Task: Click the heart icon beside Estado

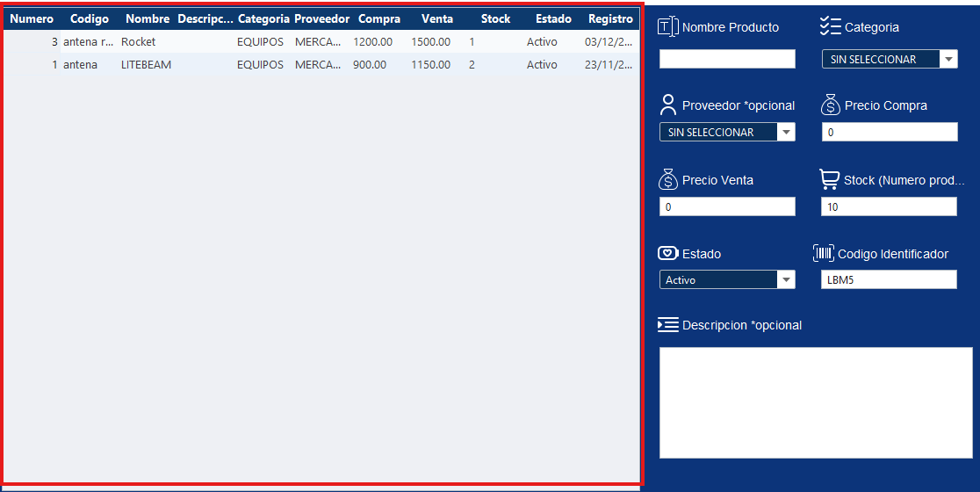Action: pyautogui.click(x=667, y=253)
